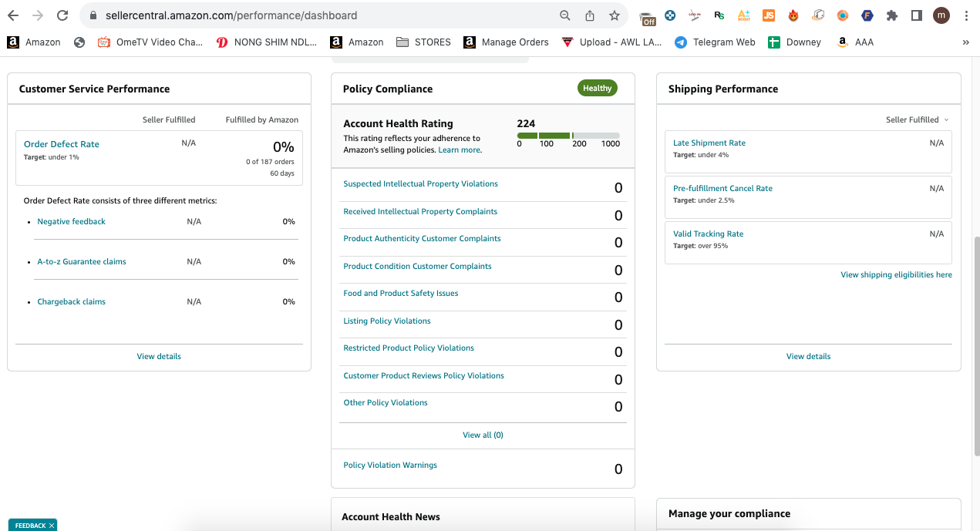This screenshot has height=531, width=980.
Task: Open Other Policy Violations
Action: [386, 402]
